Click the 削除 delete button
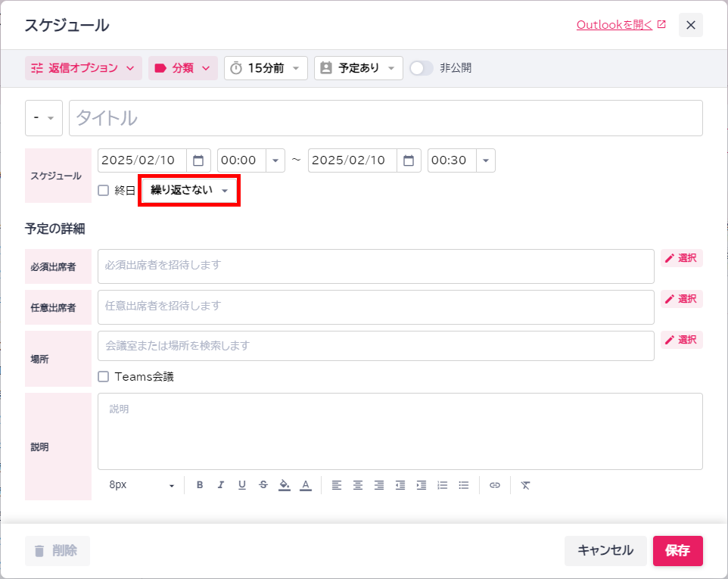The height and width of the screenshot is (579, 728). pos(58,551)
